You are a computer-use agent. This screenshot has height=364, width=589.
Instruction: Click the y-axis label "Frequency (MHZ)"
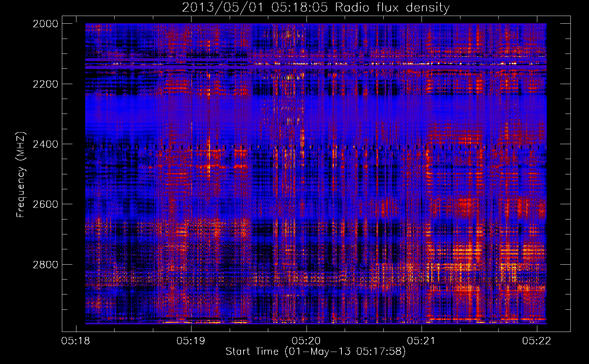21,175
